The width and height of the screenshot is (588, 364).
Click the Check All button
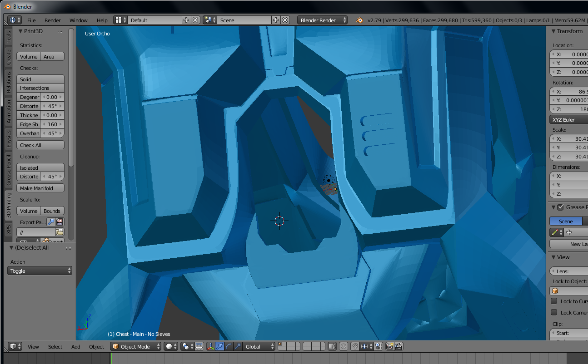[40, 145]
